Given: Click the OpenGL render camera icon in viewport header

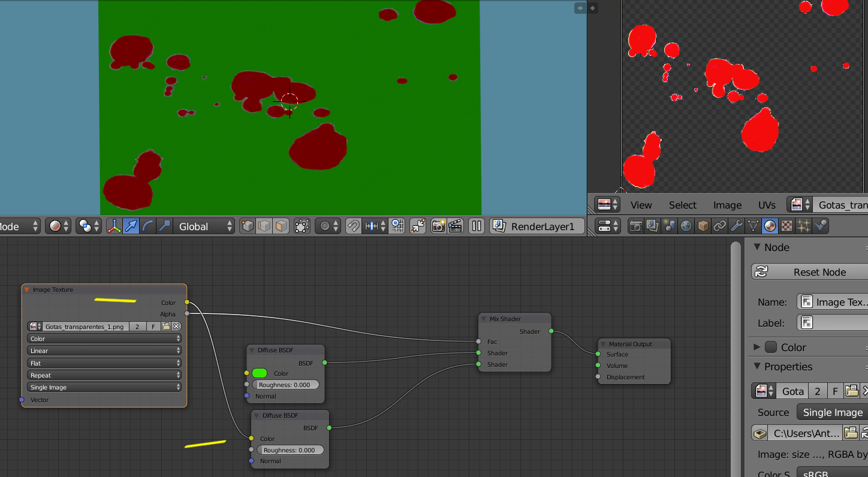Looking at the screenshot, I should pyautogui.click(x=439, y=226).
